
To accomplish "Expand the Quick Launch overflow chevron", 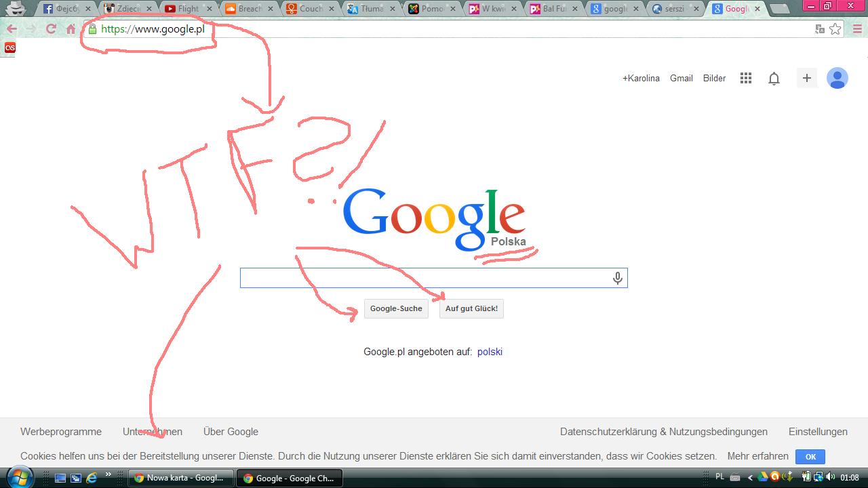I will tap(108, 475).
